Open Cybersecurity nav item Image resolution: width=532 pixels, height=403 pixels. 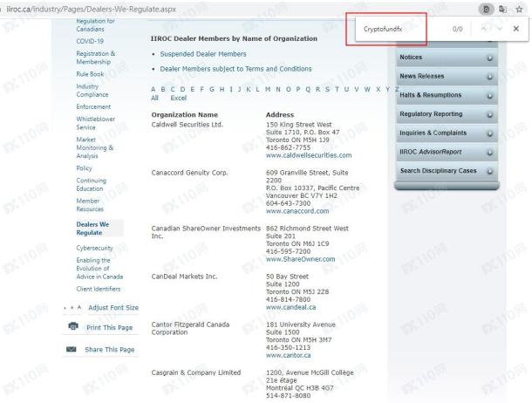pyautogui.click(x=95, y=248)
